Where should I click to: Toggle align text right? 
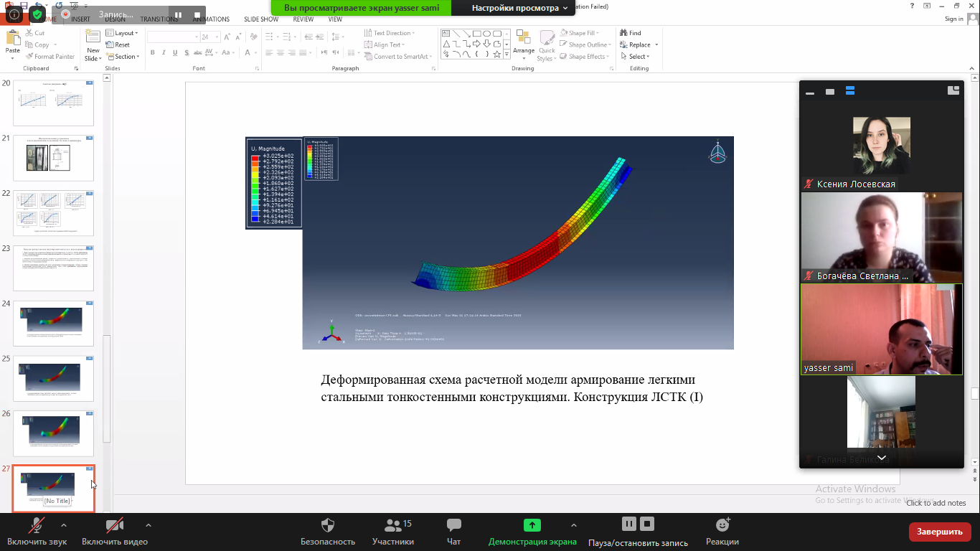pos(292,53)
